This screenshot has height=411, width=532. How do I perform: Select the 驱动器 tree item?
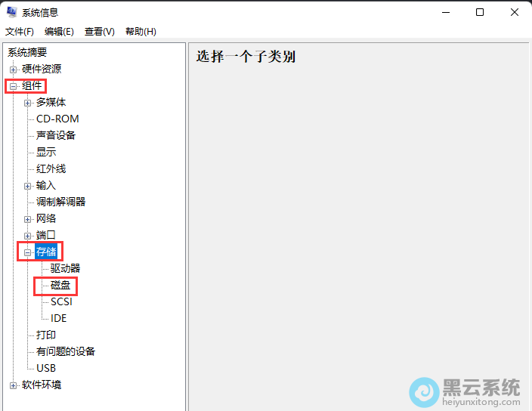65,268
